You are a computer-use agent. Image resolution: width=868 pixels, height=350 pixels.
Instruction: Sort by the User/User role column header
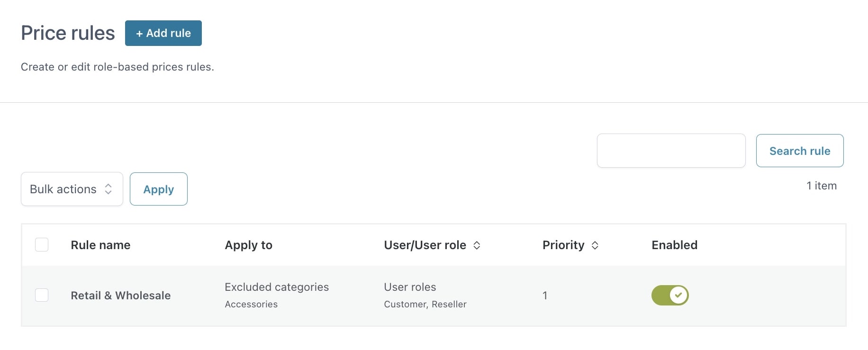(425, 245)
